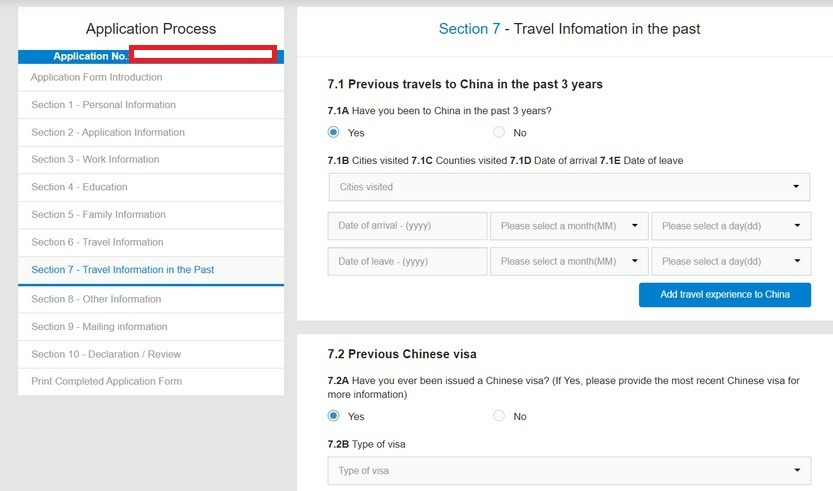
Task: Navigate to Section 3 - Work Information
Action: coord(95,160)
